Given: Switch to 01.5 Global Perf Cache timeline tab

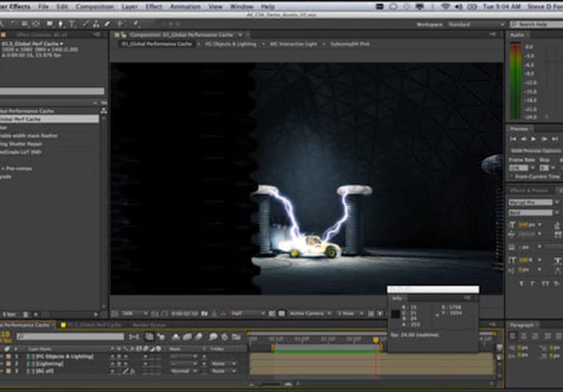Looking at the screenshot, I should tap(94, 325).
